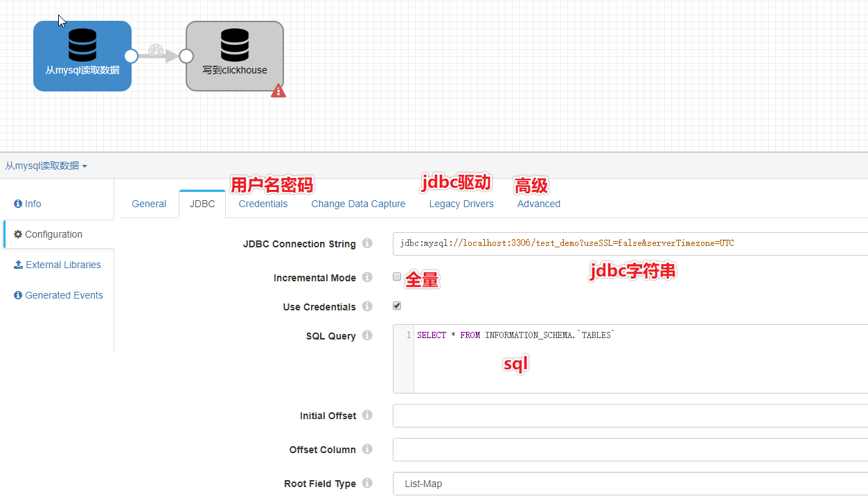
Task: Click the JDBC Connection String field
Action: [x=630, y=244]
